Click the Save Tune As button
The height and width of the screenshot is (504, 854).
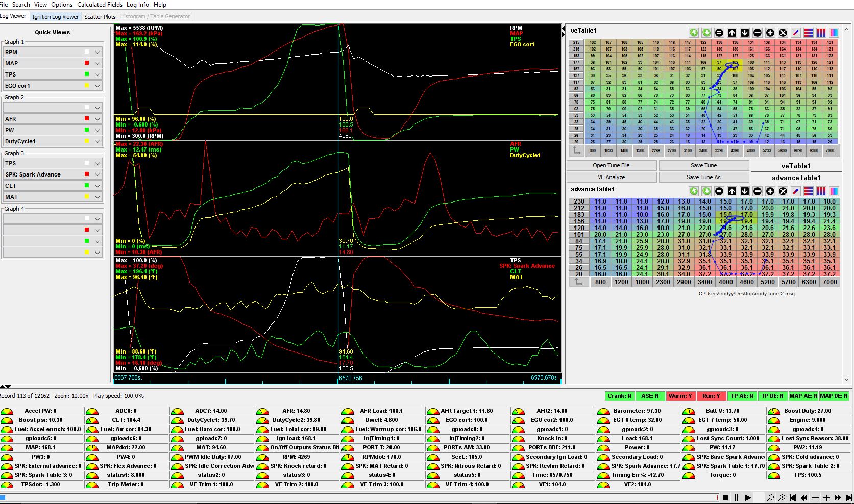pos(704,177)
